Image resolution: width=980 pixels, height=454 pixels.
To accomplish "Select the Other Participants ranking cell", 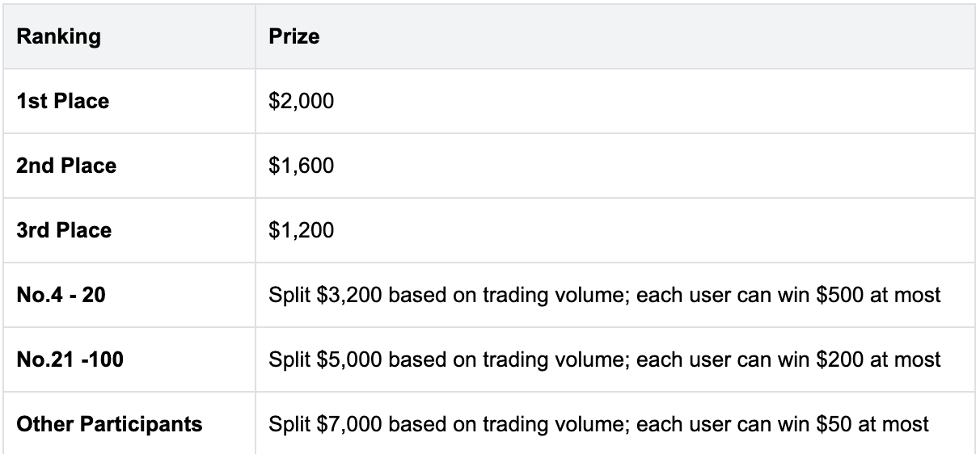I will [109, 424].
